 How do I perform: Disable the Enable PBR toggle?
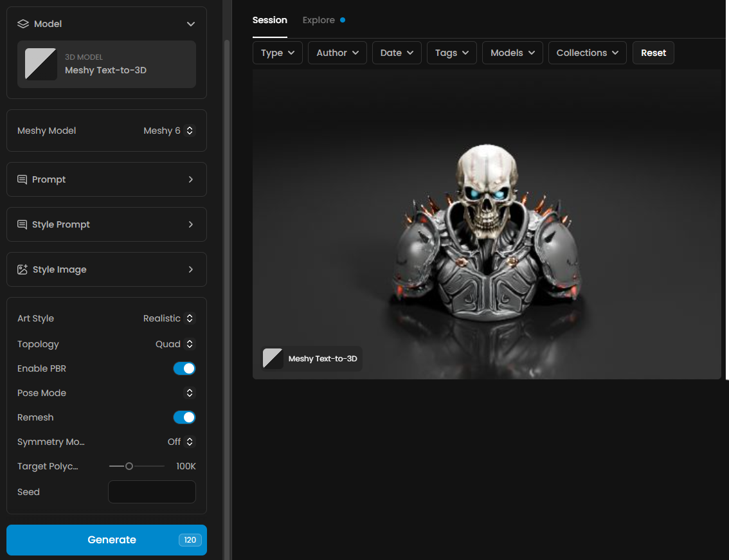[184, 368]
